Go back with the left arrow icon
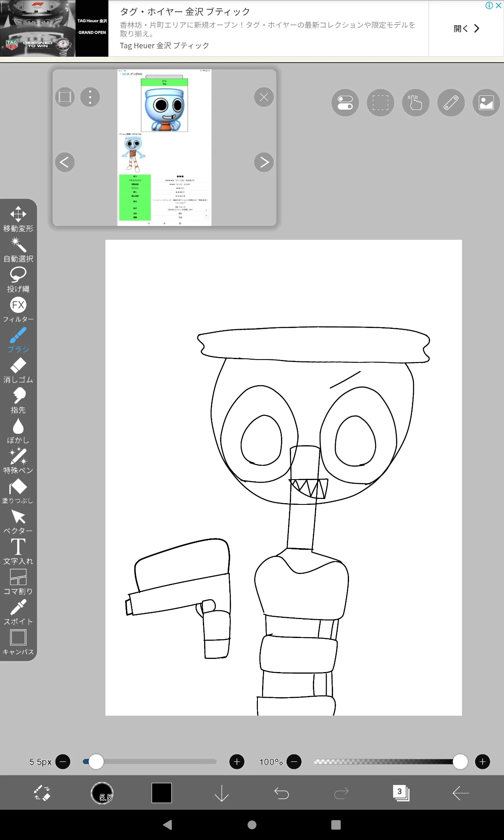This screenshot has height=840, width=504. pyautogui.click(x=461, y=793)
